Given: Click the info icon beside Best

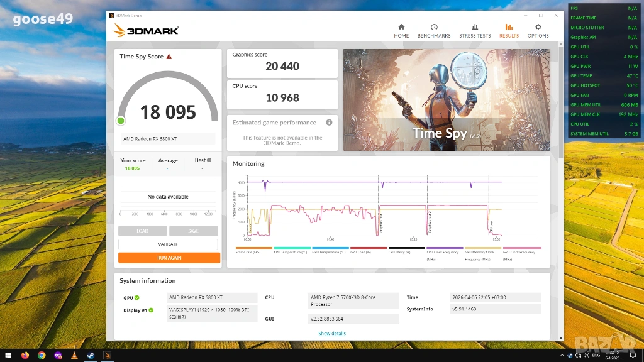Looking at the screenshot, I should point(209,160).
